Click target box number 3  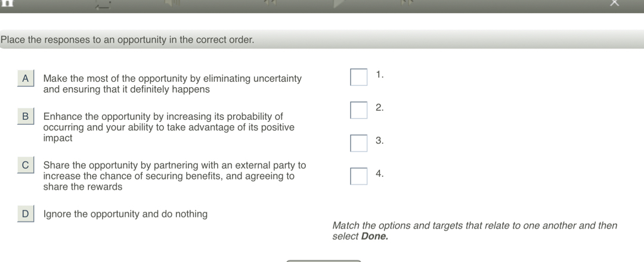pos(358,143)
